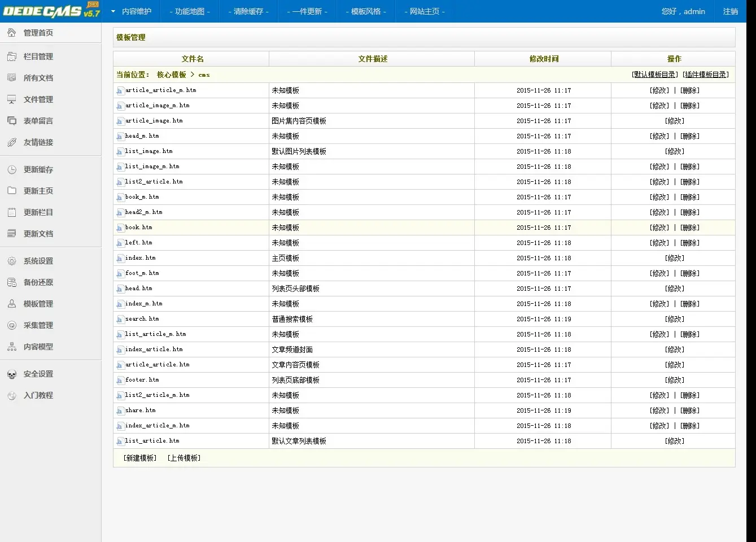The image size is (756, 542).
Task: Click file icon next to share.htm
Action: pyautogui.click(x=120, y=410)
